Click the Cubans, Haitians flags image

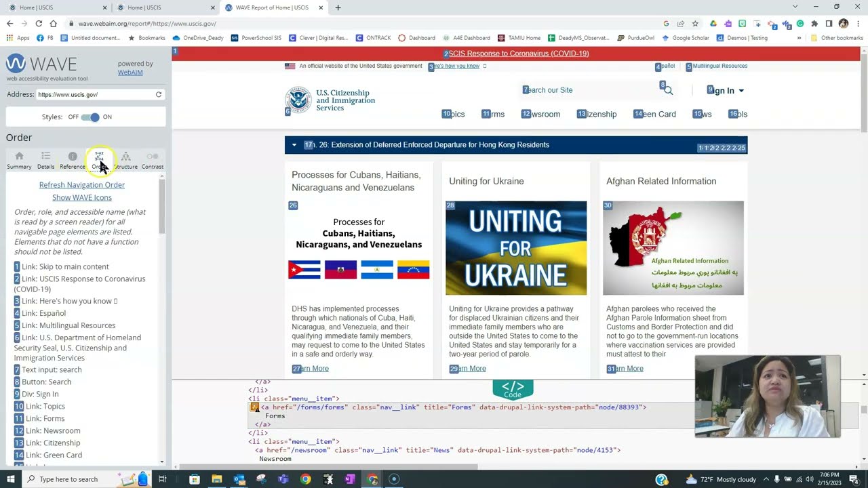(359, 248)
